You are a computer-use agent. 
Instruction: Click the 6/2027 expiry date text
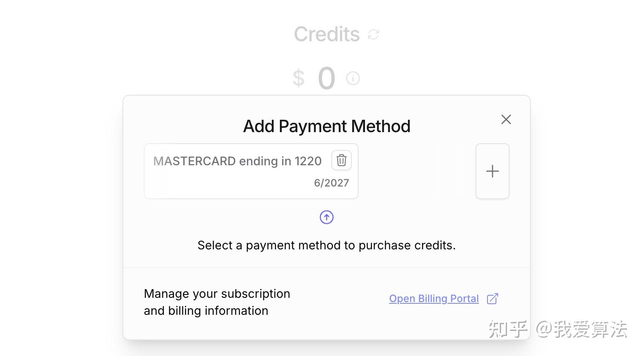[x=331, y=183]
